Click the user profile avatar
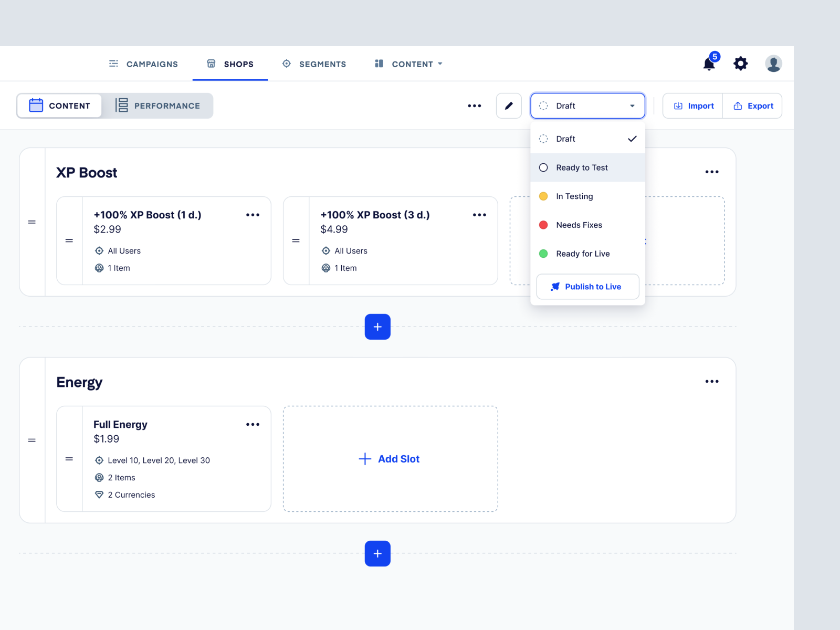This screenshot has height=630, width=840. (x=773, y=63)
